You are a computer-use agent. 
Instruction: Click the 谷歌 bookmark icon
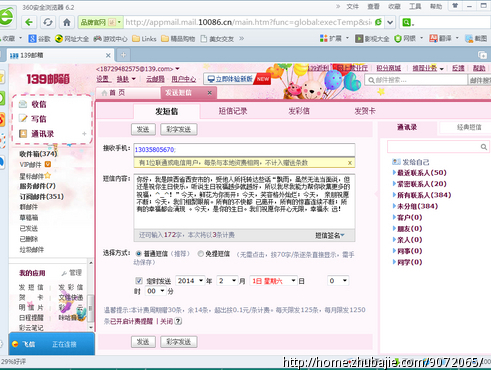32,39
